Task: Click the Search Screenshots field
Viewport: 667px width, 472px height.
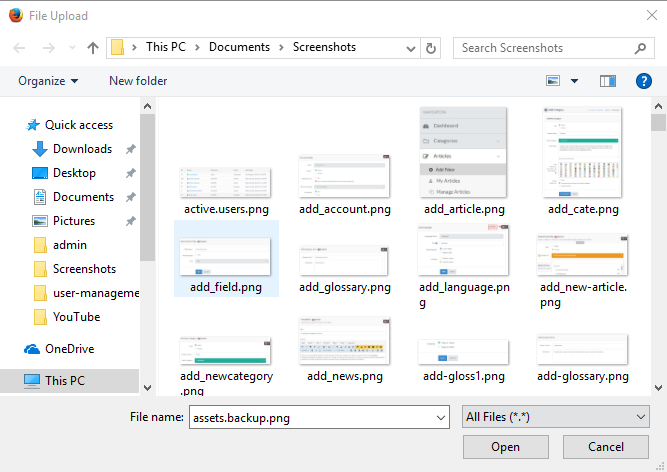Action: [x=545, y=48]
